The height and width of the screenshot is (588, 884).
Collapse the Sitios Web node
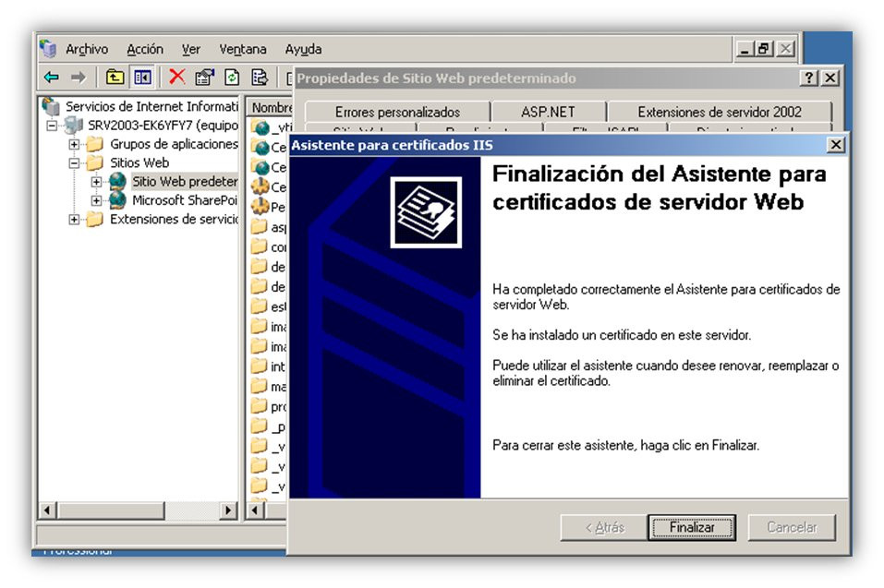coord(74,162)
